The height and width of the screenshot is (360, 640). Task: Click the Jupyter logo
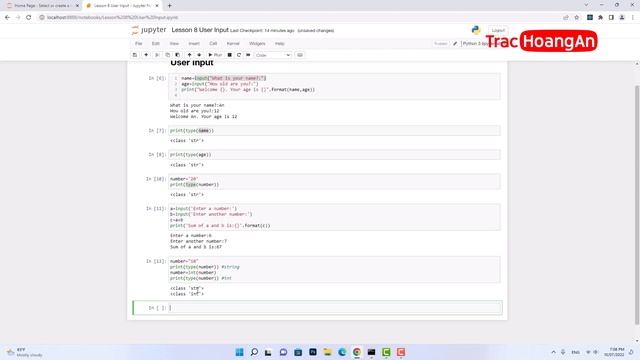149,30
